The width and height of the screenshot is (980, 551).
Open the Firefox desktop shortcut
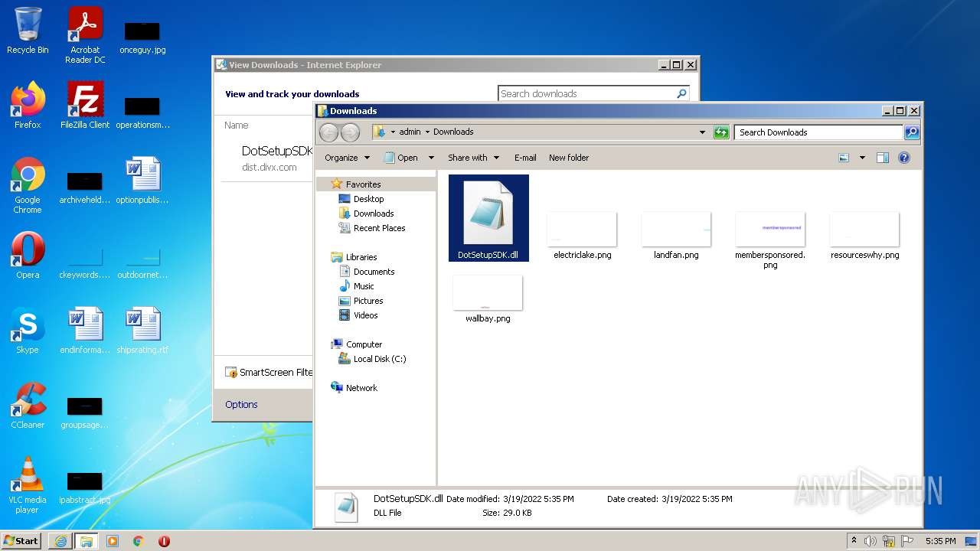pos(28,105)
